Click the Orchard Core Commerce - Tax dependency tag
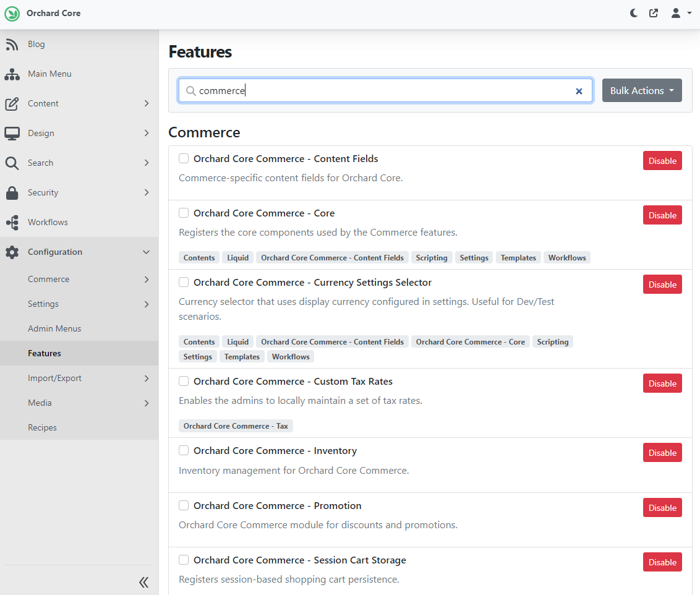The width and height of the screenshot is (700, 595). pos(236,426)
